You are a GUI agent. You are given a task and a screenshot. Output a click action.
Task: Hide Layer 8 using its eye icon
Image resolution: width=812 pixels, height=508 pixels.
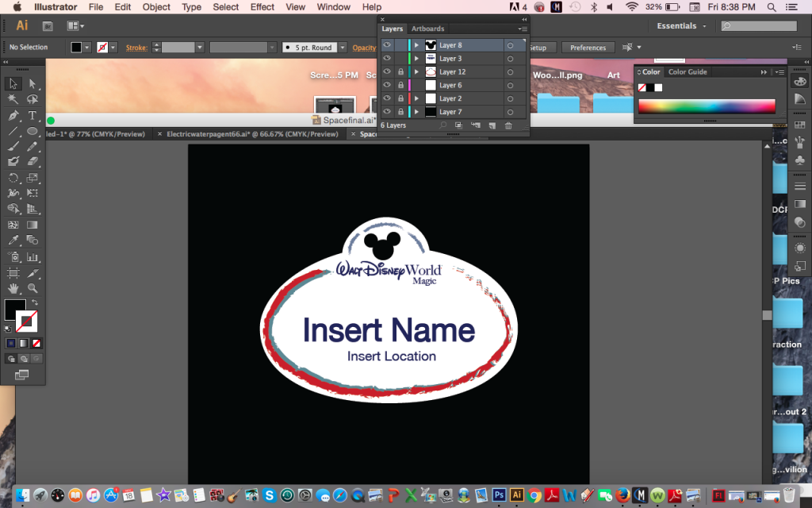coord(387,45)
